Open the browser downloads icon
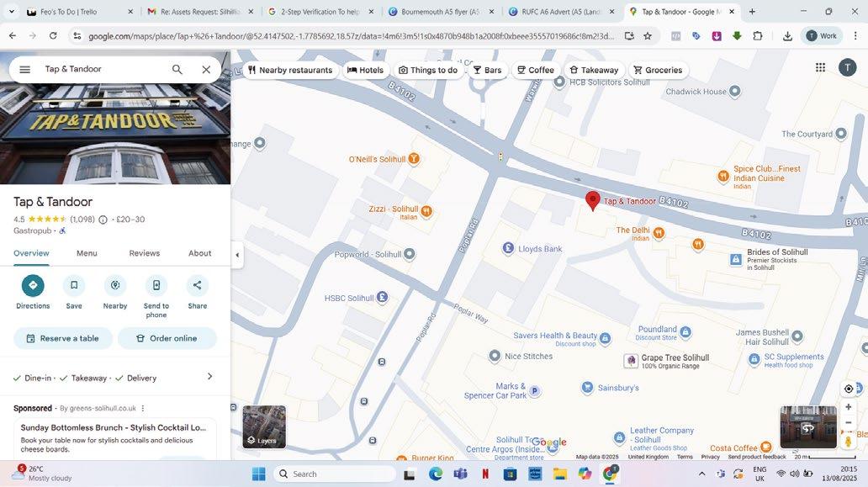 pos(787,36)
